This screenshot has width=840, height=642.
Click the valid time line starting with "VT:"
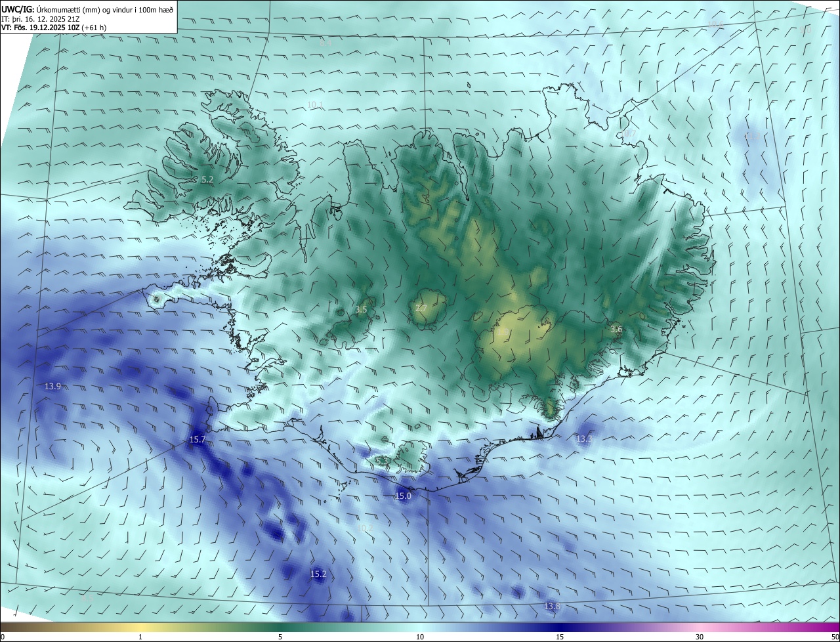55,28
